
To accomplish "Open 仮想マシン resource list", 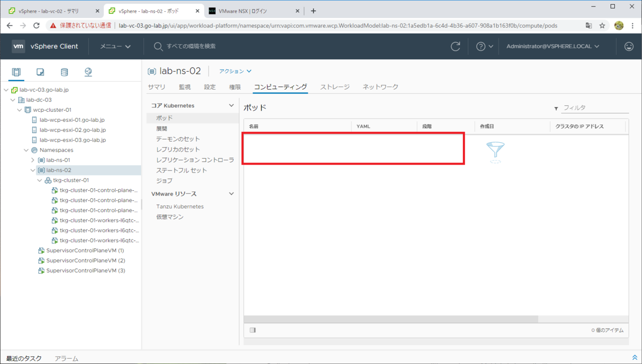I will (x=170, y=217).
